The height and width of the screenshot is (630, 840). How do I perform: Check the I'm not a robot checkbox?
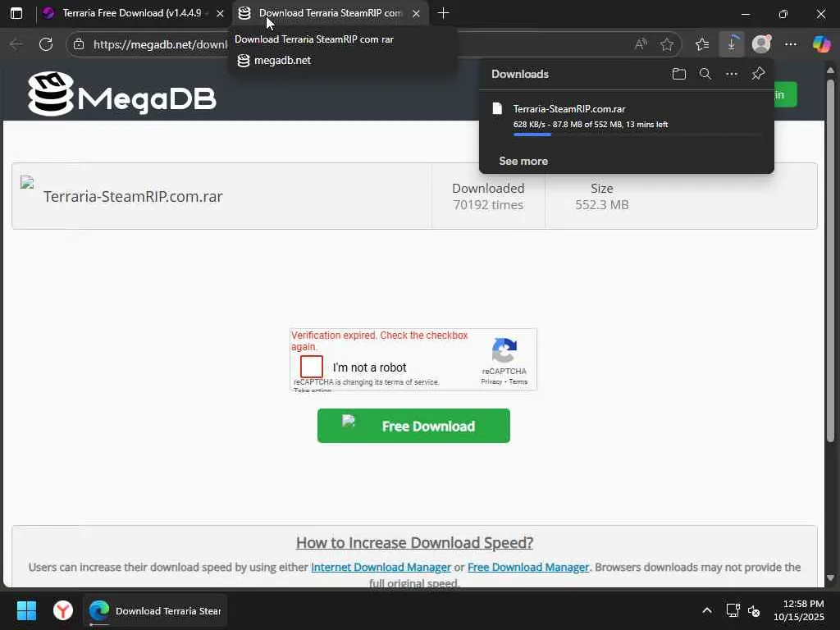312,367
